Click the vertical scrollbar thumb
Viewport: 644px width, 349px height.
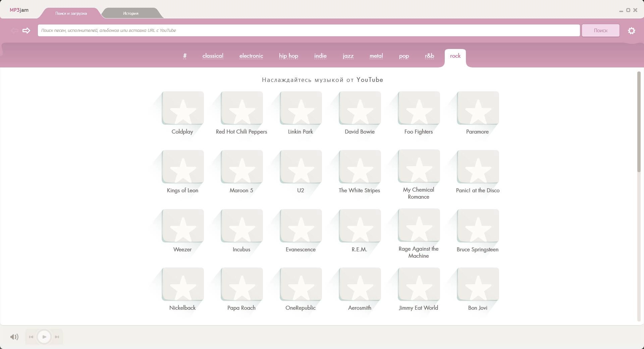coord(639,122)
